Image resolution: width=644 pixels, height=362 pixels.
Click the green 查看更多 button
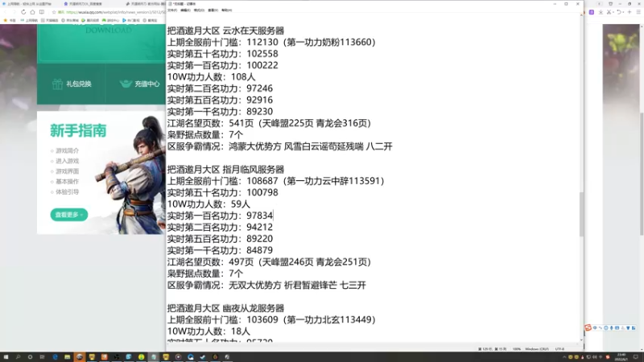coord(69,215)
